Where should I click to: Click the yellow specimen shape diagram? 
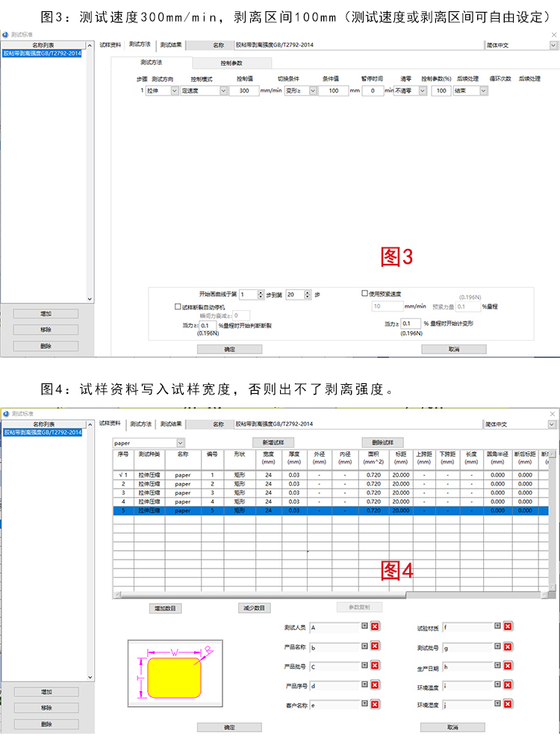[173, 675]
